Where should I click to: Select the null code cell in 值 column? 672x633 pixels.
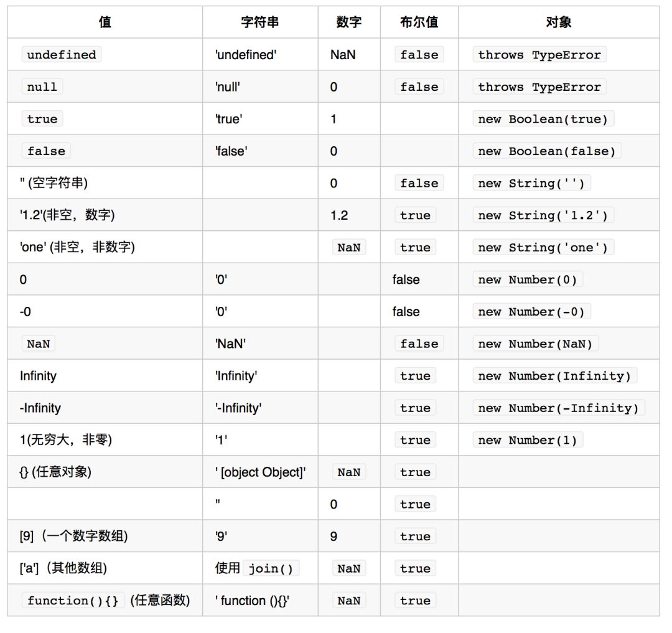point(42,87)
